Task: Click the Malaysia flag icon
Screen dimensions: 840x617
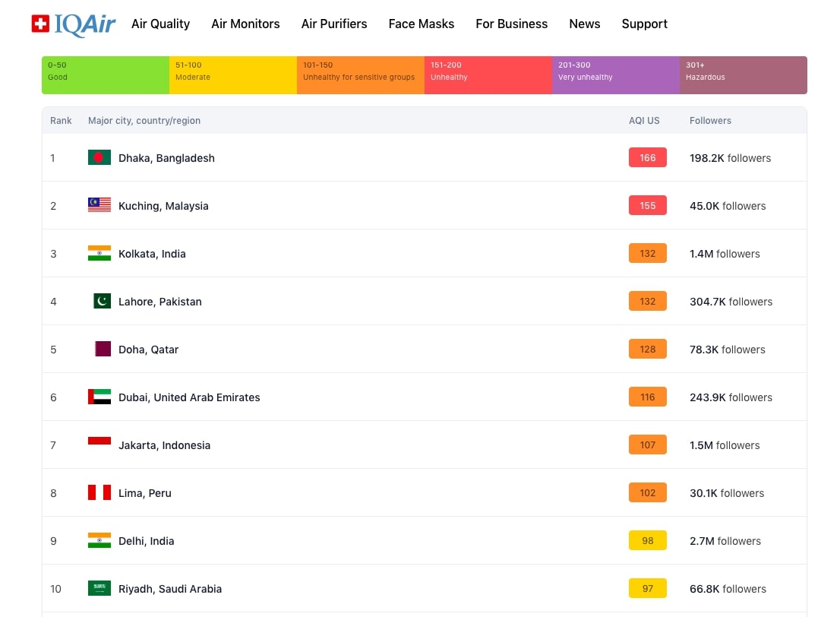Action: click(99, 205)
